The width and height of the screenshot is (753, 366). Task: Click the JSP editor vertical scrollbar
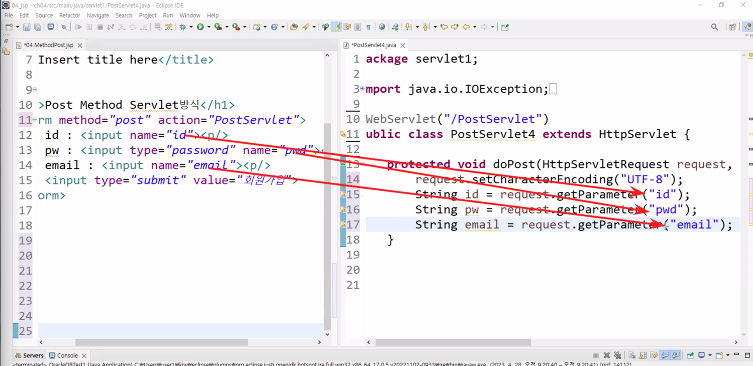coord(328,226)
